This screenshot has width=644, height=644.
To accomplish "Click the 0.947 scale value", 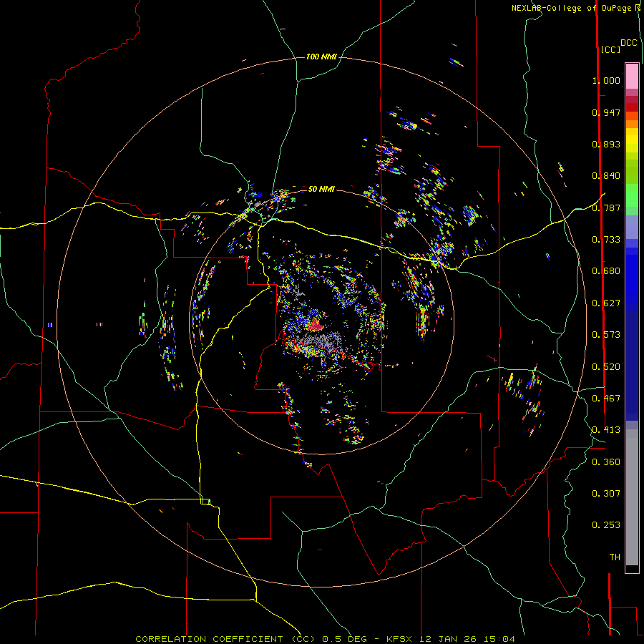I will [606, 112].
